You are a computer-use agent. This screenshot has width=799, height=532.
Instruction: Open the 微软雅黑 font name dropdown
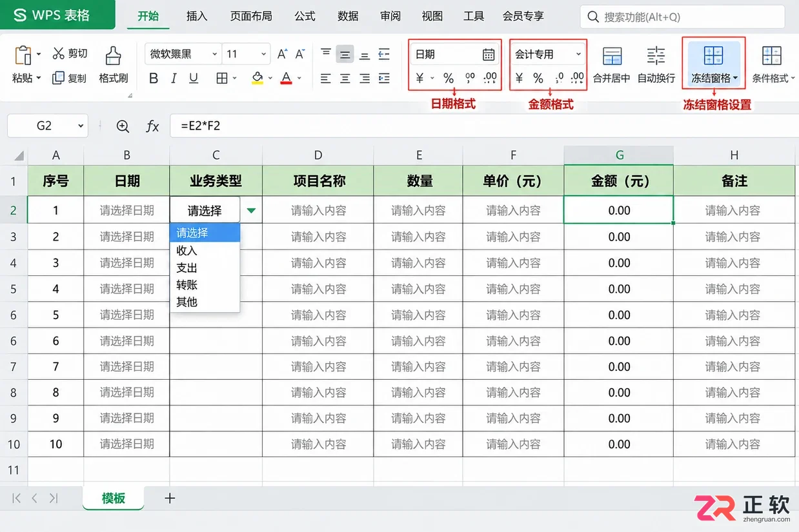coord(214,54)
